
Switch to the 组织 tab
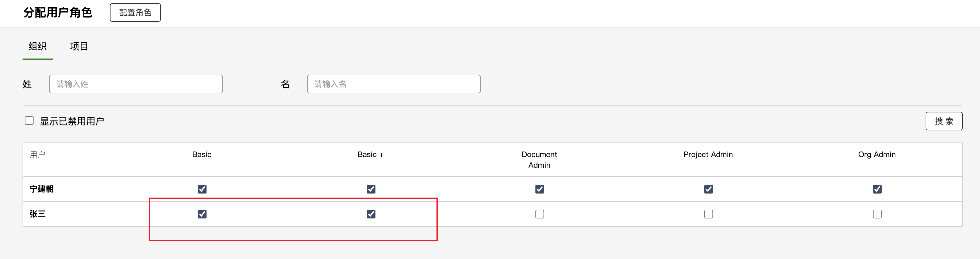point(37,46)
